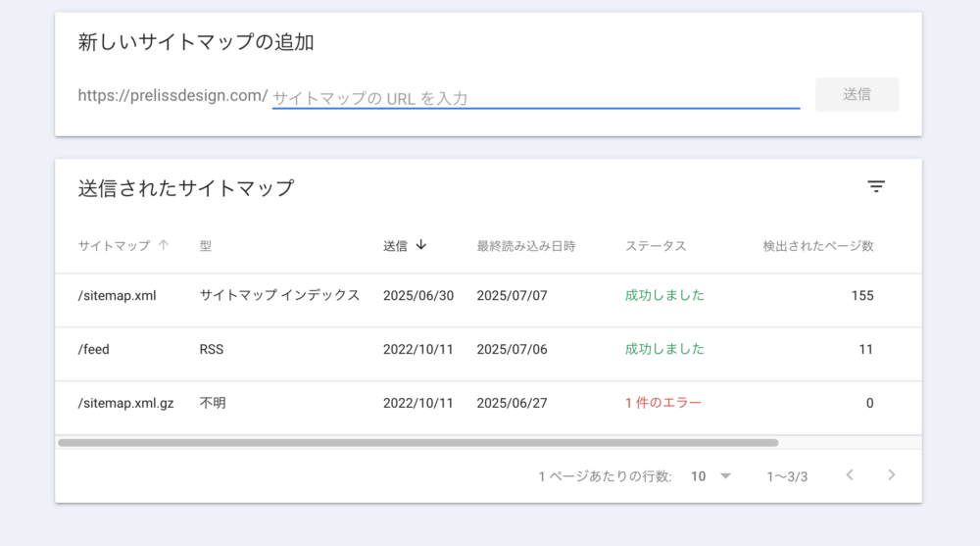Click the 送信 submit button
The height and width of the screenshot is (546, 980).
pyautogui.click(x=857, y=94)
